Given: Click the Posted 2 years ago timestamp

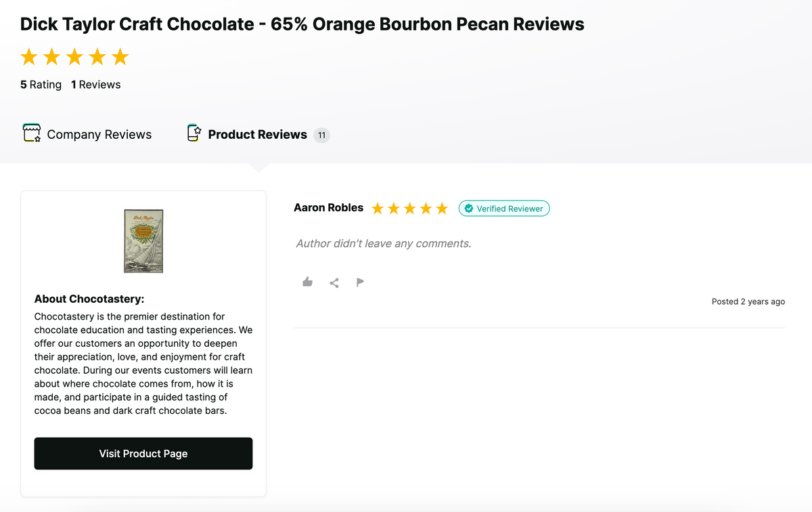Looking at the screenshot, I should point(748,301).
